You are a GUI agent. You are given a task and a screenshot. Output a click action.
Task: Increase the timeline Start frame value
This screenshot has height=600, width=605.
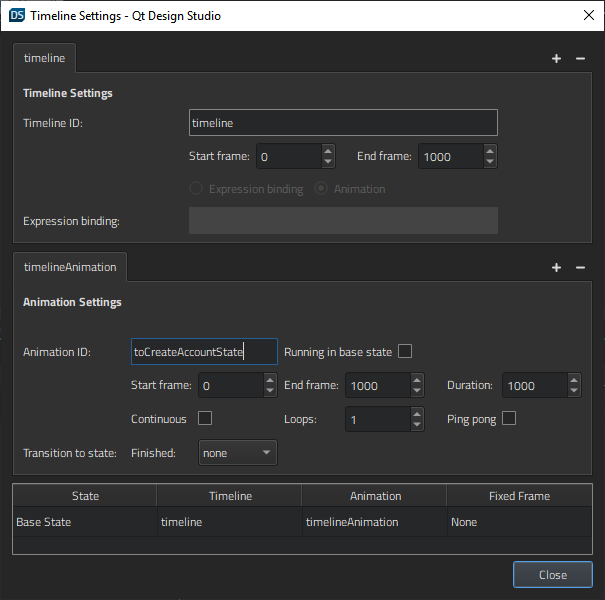(328, 151)
